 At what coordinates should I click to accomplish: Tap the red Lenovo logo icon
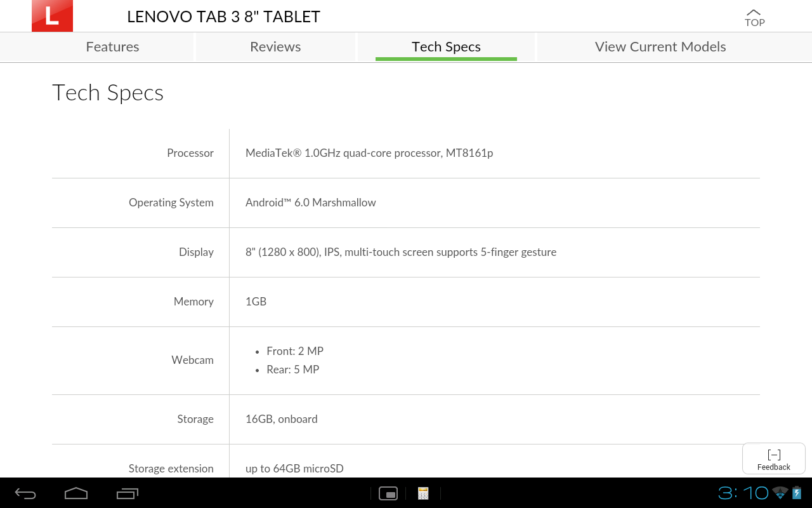[x=52, y=16]
